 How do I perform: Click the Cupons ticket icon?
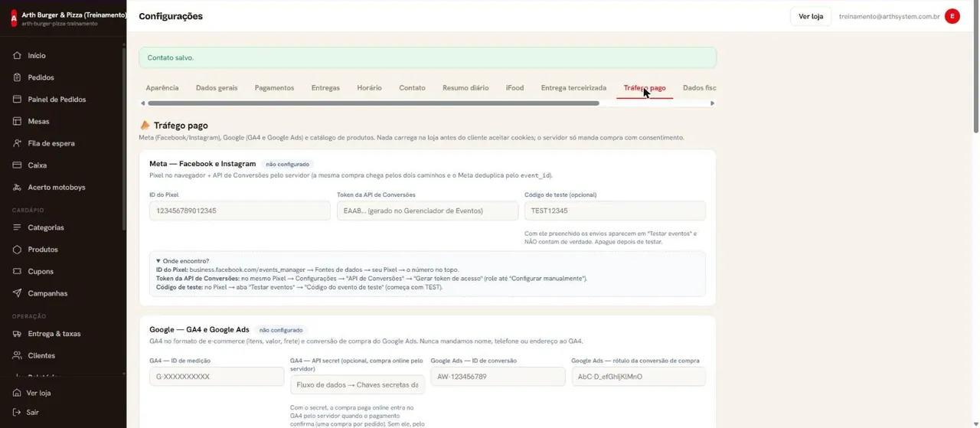(17, 271)
